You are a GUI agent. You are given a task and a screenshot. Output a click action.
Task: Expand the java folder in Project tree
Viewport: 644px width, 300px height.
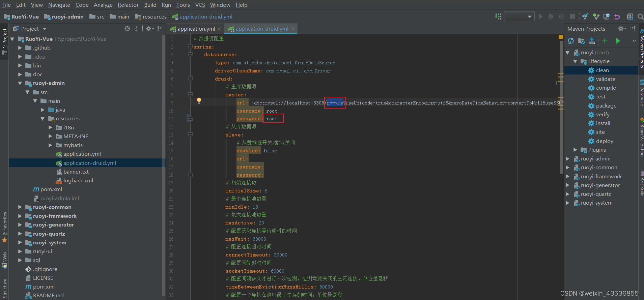click(x=43, y=110)
